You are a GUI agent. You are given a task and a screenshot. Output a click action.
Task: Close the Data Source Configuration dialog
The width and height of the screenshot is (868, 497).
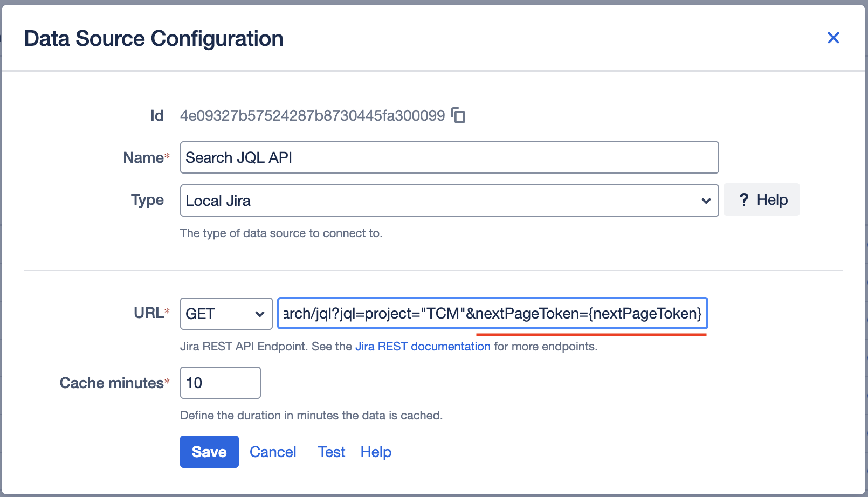click(833, 38)
